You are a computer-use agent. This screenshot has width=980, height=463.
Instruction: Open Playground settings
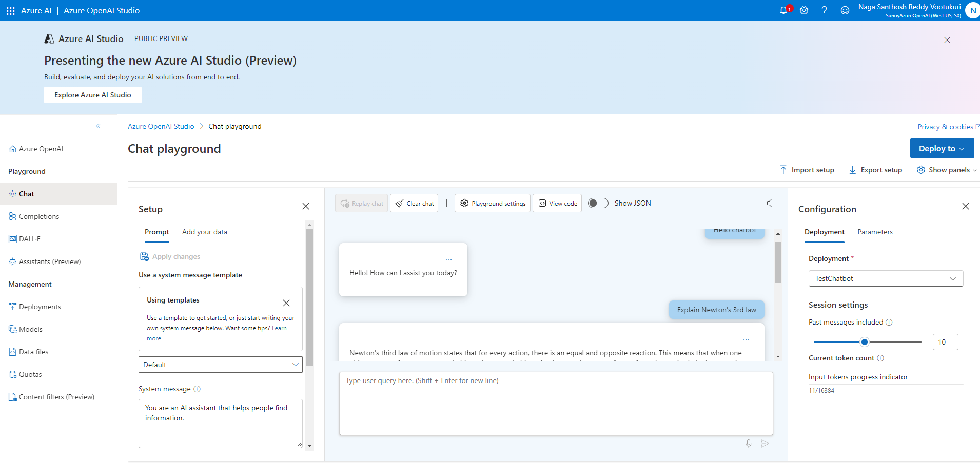[492, 203]
